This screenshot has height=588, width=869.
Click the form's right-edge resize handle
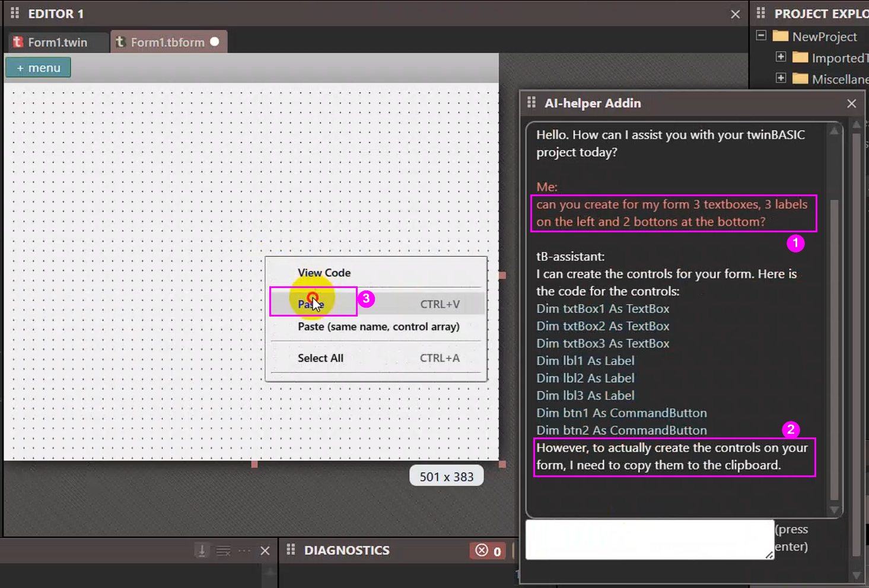502,275
